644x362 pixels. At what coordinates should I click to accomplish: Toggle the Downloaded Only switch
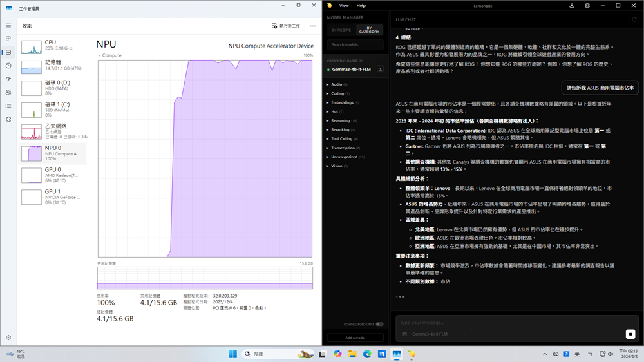pyautogui.click(x=379, y=324)
